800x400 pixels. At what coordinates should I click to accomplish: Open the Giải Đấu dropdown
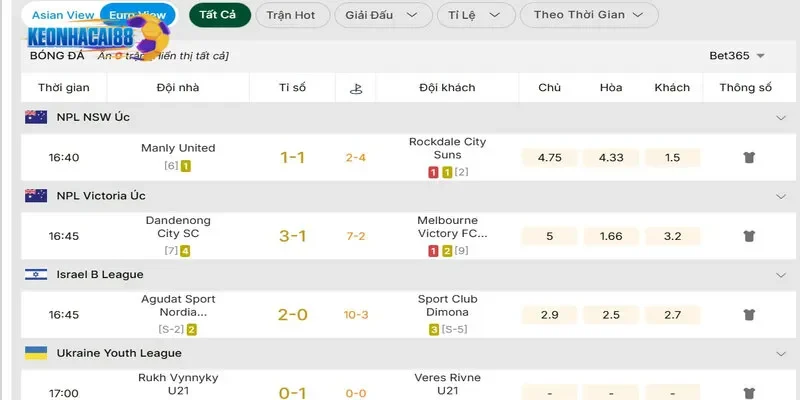383,15
